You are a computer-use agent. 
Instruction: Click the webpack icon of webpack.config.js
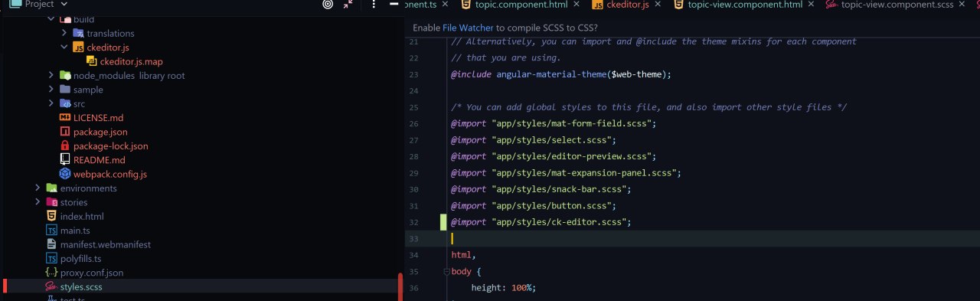(x=65, y=174)
